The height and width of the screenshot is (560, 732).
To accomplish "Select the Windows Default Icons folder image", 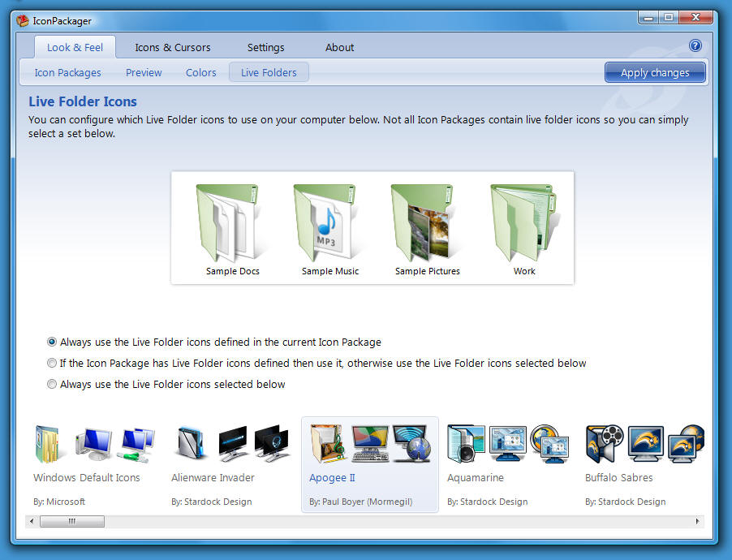I will click(47, 444).
